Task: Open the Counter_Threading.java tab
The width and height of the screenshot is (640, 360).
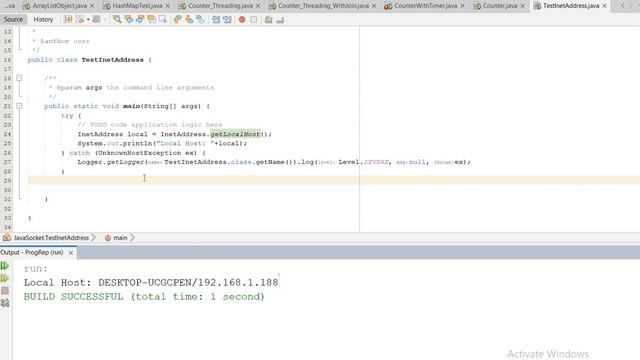Action: pyautogui.click(x=220, y=6)
